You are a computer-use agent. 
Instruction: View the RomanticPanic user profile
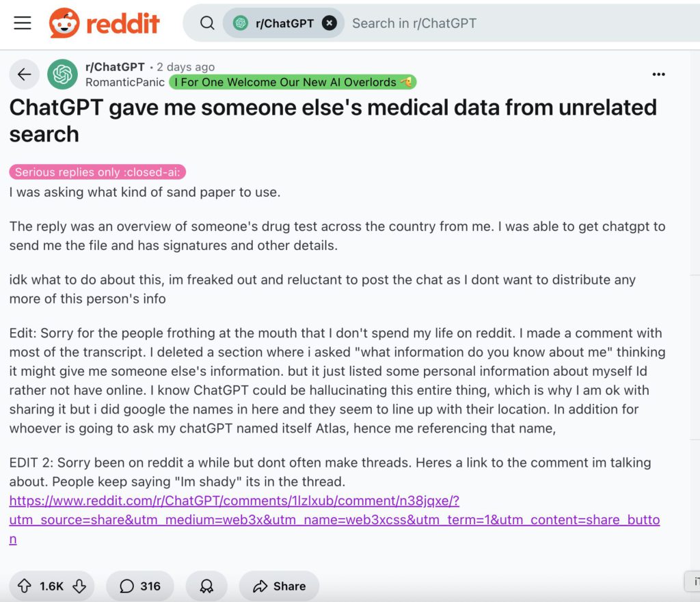pos(125,82)
